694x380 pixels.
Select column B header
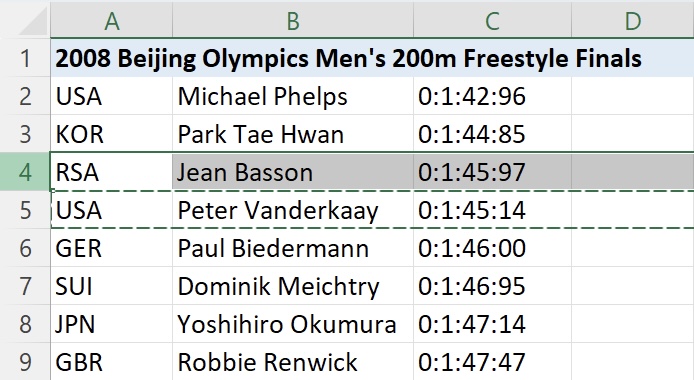(293, 19)
